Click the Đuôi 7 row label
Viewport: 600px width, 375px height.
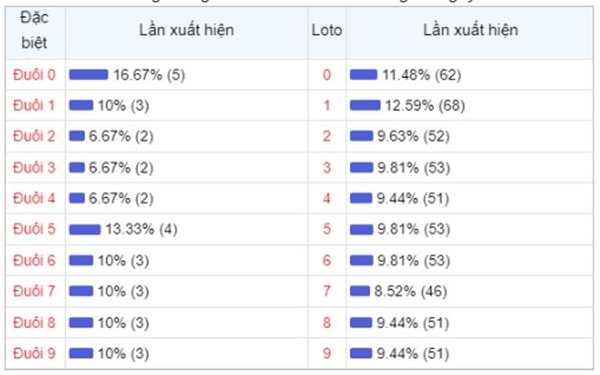(34, 291)
